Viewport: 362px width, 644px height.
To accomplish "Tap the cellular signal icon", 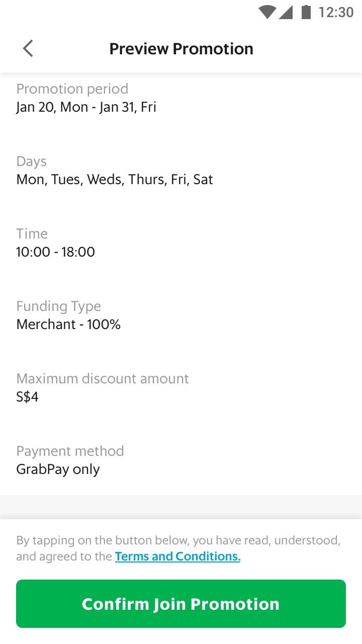I will (x=286, y=12).
